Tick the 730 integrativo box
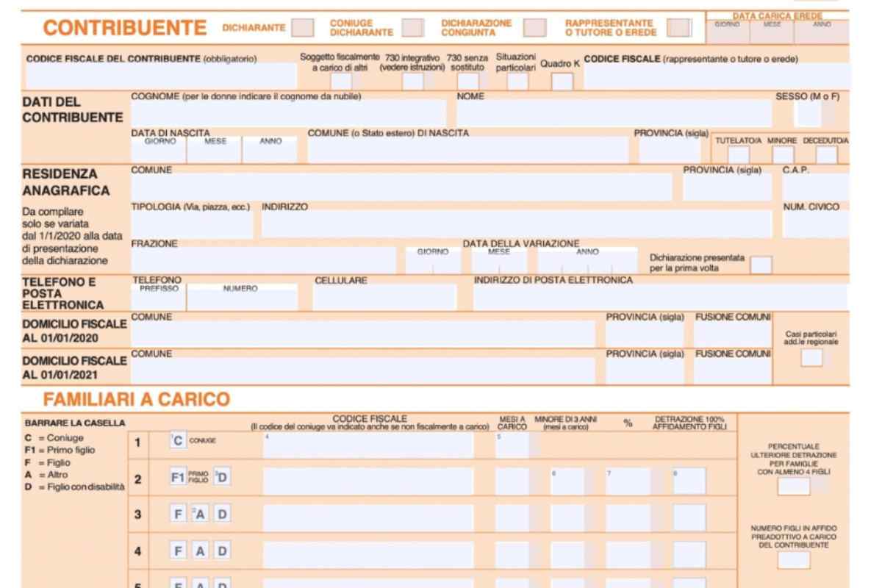This screenshot has height=588, width=882. (412, 81)
